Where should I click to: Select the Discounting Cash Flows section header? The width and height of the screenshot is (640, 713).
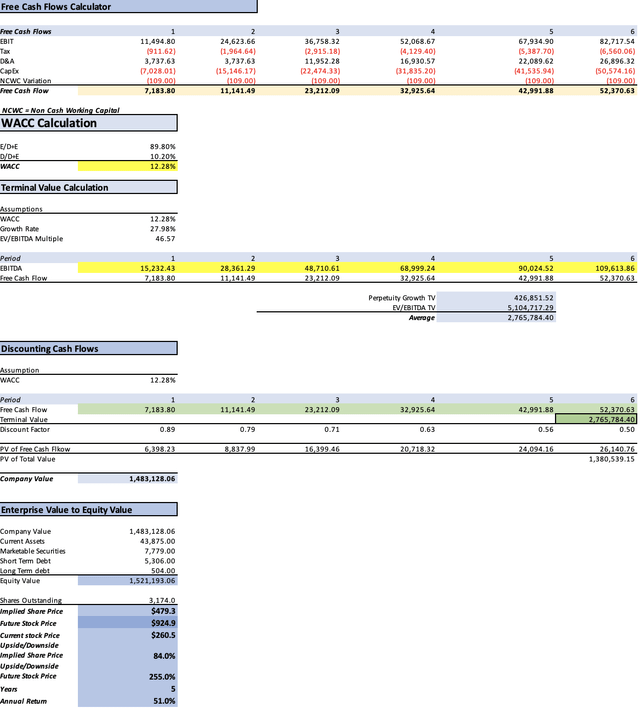(x=89, y=349)
